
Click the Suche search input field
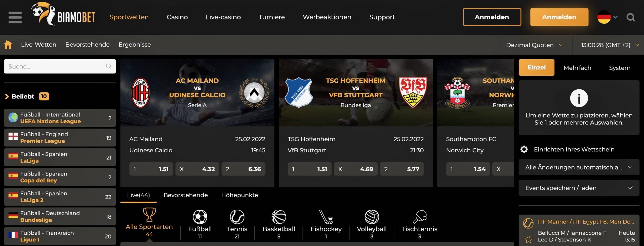[x=60, y=66]
